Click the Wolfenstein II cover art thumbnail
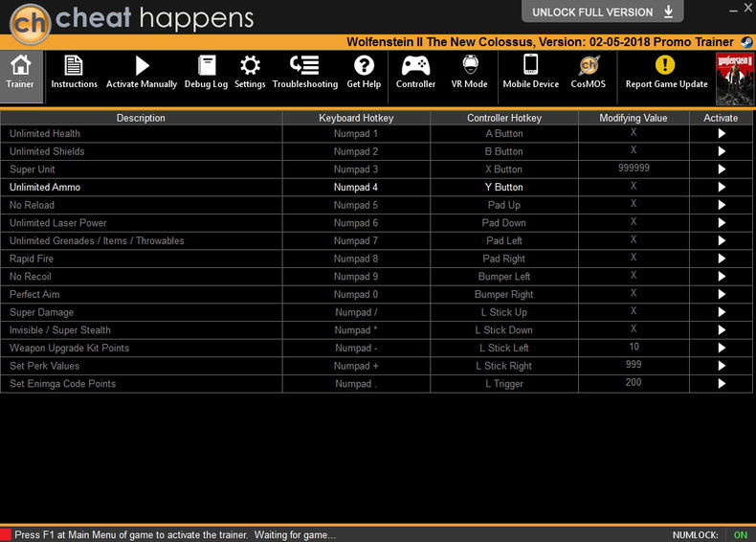 pos(735,79)
